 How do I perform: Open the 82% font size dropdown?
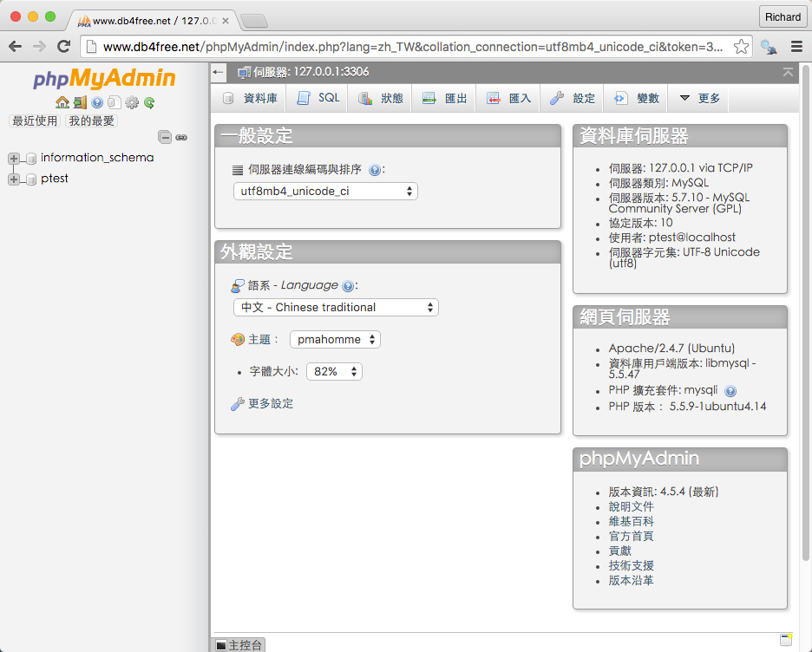[334, 371]
